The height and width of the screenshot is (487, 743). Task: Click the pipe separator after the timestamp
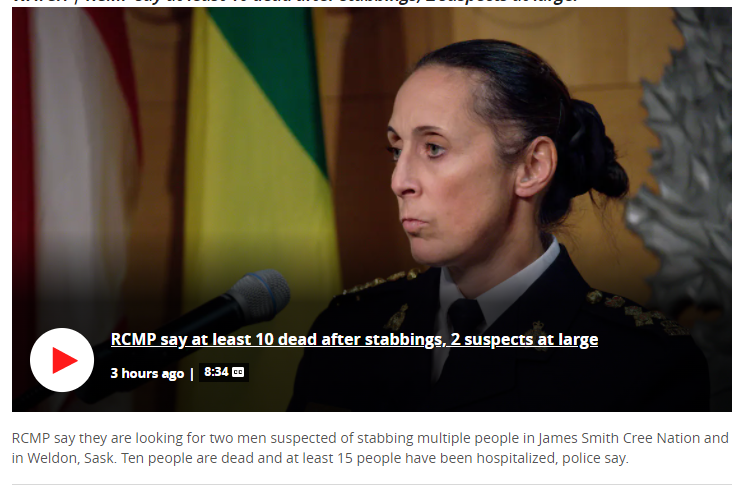[x=192, y=374]
